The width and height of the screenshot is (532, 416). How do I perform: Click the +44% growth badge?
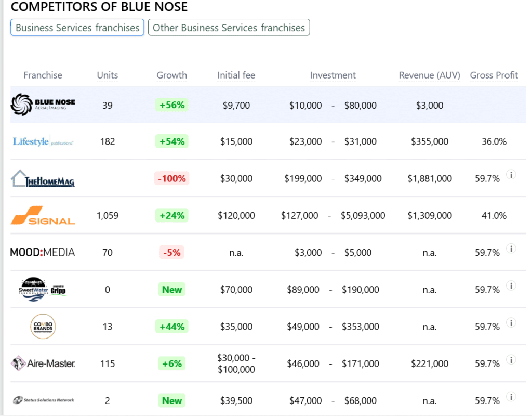click(171, 327)
